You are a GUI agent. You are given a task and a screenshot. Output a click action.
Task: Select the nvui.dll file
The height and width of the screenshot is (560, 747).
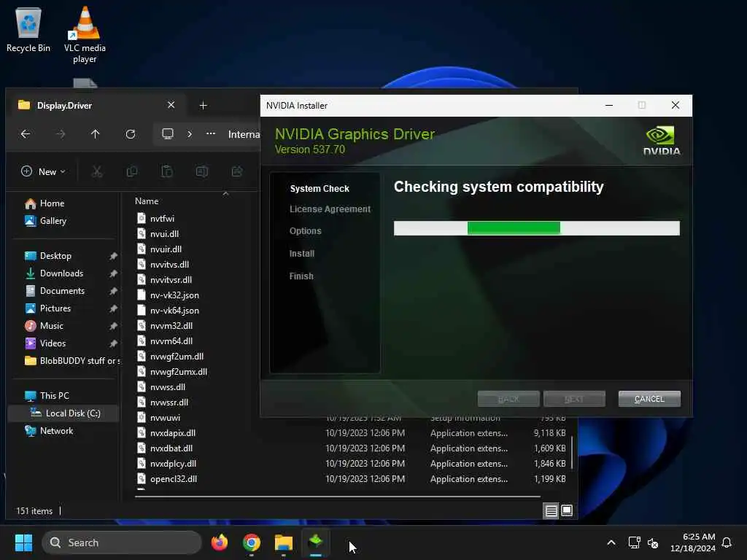(164, 234)
